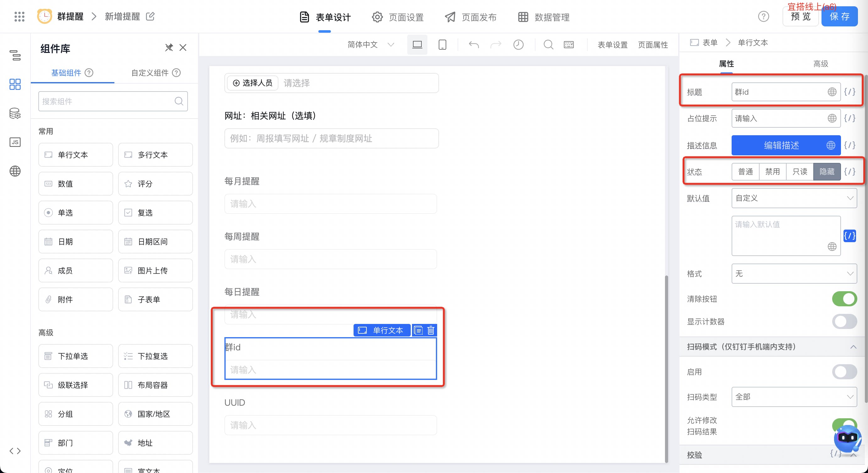Switch to mobile phone preview icon

(x=442, y=45)
